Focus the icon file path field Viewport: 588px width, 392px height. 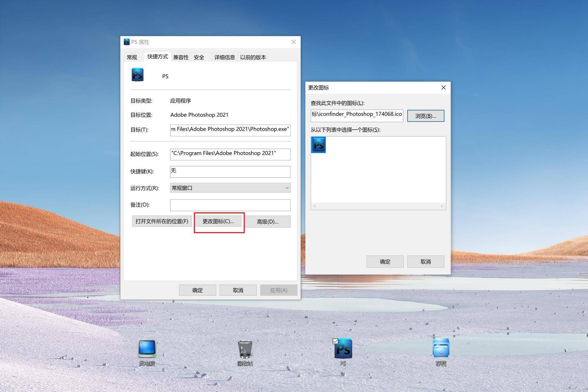click(x=357, y=116)
